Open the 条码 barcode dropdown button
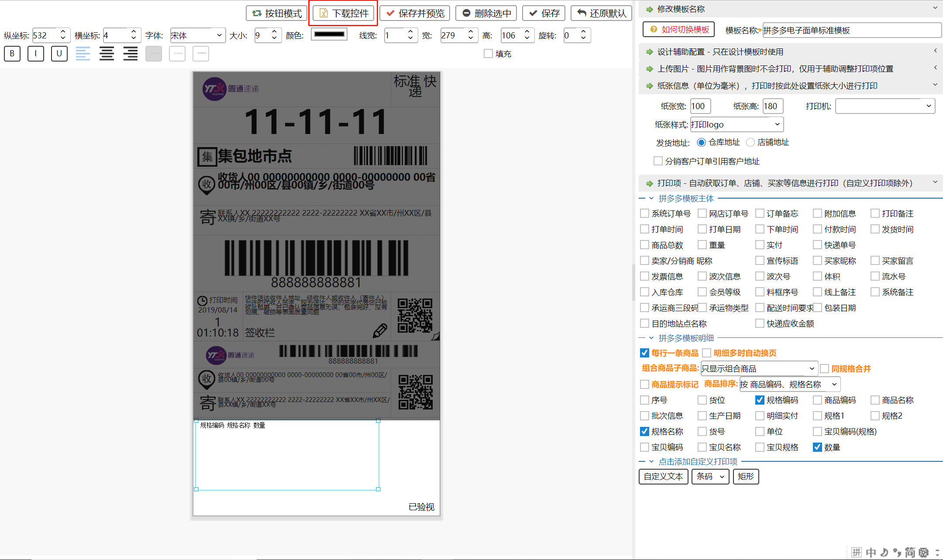The height and width of the screenshot is (560, 943). (710, 476)
